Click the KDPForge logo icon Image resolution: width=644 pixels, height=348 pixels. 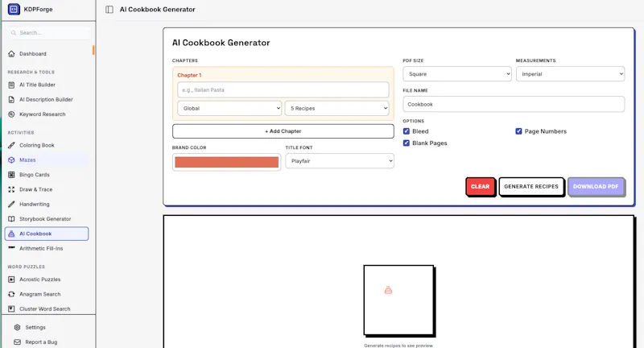(14, 9)
